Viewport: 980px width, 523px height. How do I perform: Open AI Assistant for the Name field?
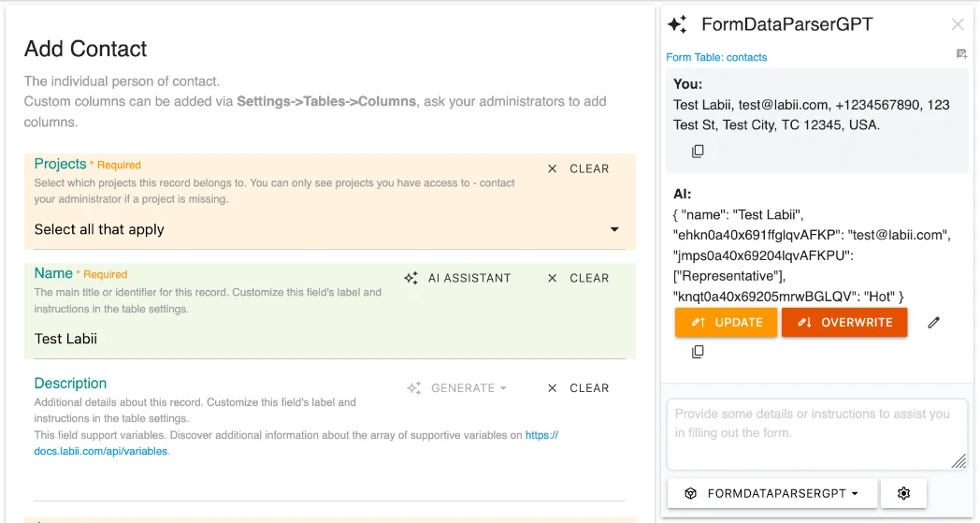pos(458,278)
